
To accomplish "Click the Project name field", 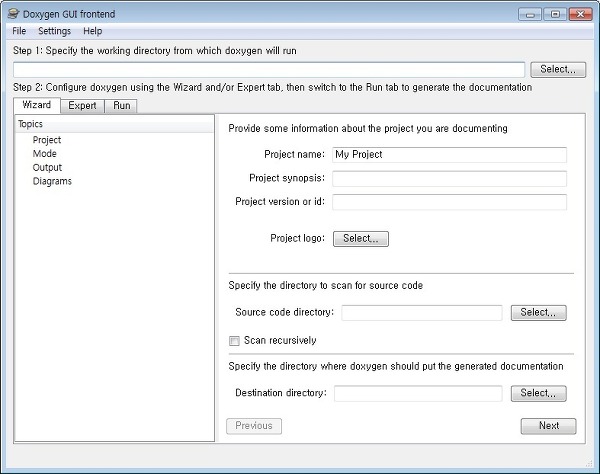I will [449, 155].
